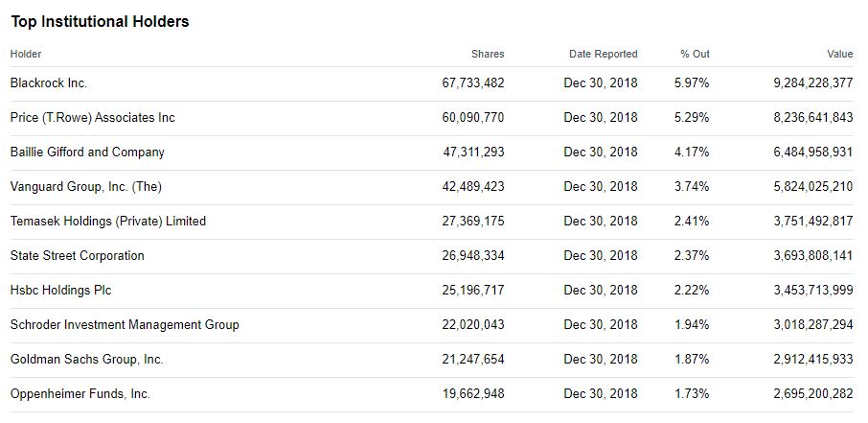Click the Value column header
Image resolution: width=868 pixels, height=423 pixels.
[839, 55]
